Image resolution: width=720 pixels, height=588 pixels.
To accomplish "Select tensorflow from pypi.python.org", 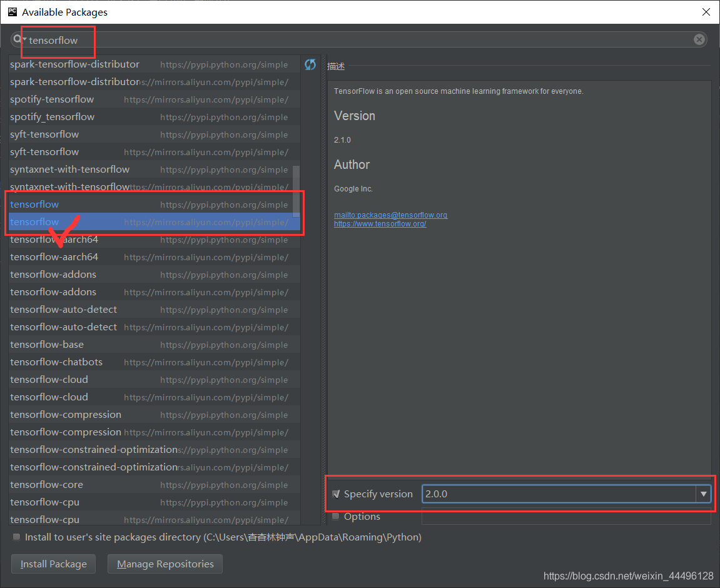I will point(155,205).
